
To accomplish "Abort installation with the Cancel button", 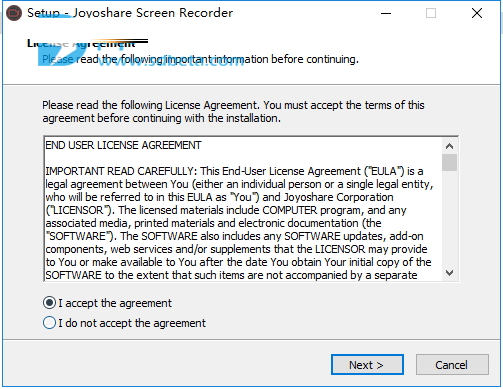I will [452, 365].
